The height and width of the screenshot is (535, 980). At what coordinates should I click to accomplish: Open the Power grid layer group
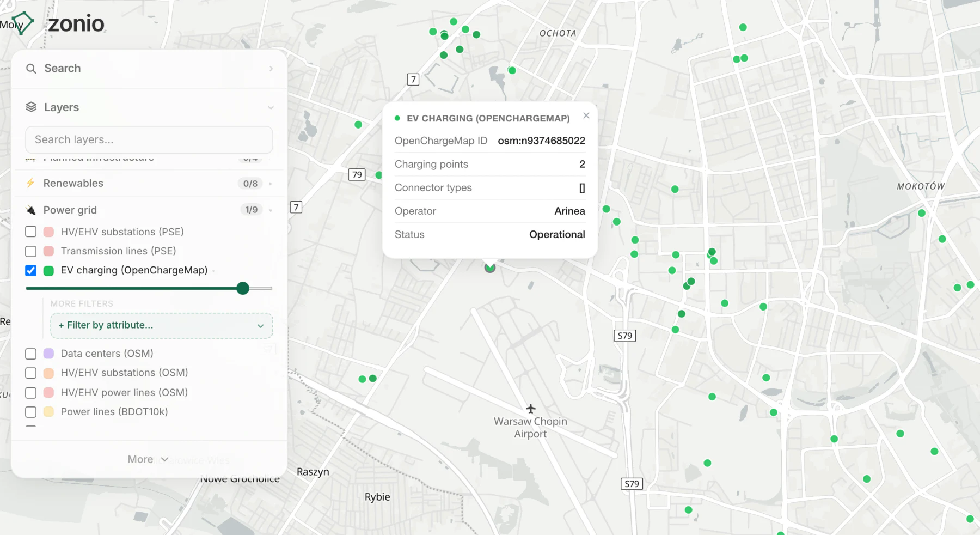pyautogui.click(x=149, y=210)
